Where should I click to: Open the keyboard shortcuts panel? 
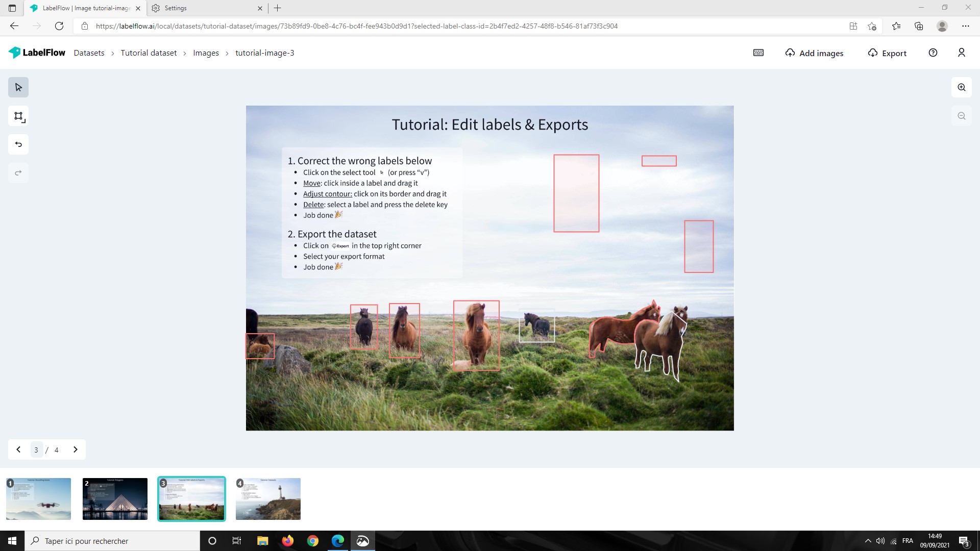[x=758, y=53]
